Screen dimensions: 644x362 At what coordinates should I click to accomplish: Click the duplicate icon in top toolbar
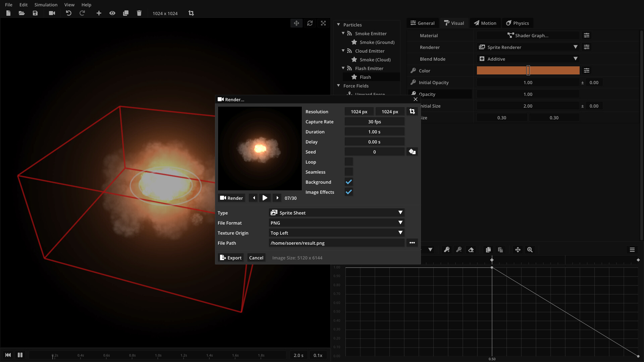126,13
